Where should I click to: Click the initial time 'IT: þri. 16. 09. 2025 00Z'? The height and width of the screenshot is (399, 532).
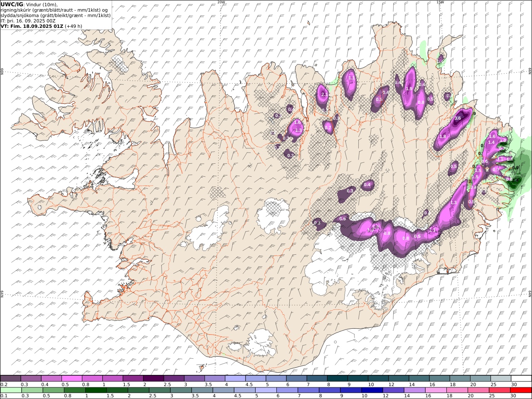click(x=28, y=20)
